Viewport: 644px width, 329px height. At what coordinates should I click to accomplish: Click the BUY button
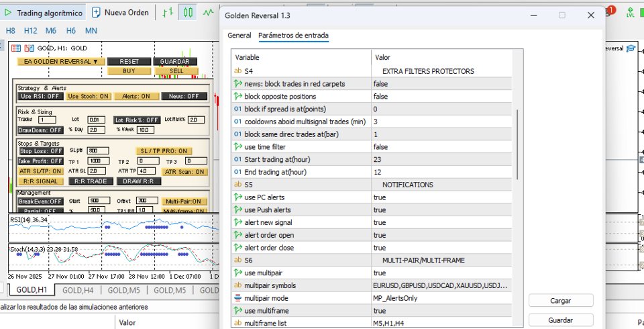click(129, 70)
